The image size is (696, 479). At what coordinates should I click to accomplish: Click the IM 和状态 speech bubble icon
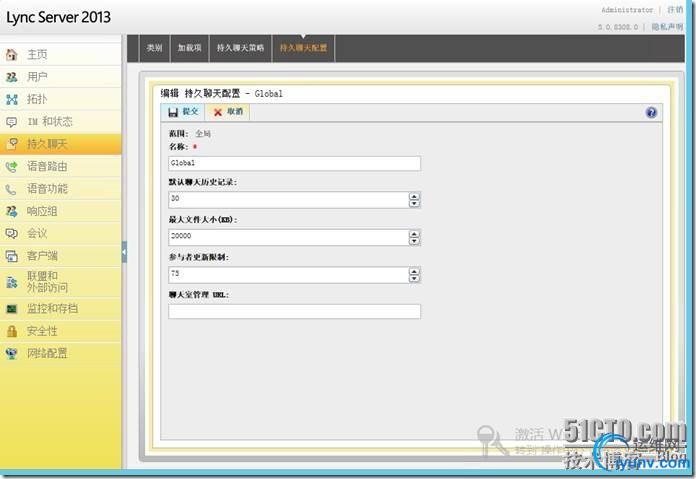pos(12,122)
